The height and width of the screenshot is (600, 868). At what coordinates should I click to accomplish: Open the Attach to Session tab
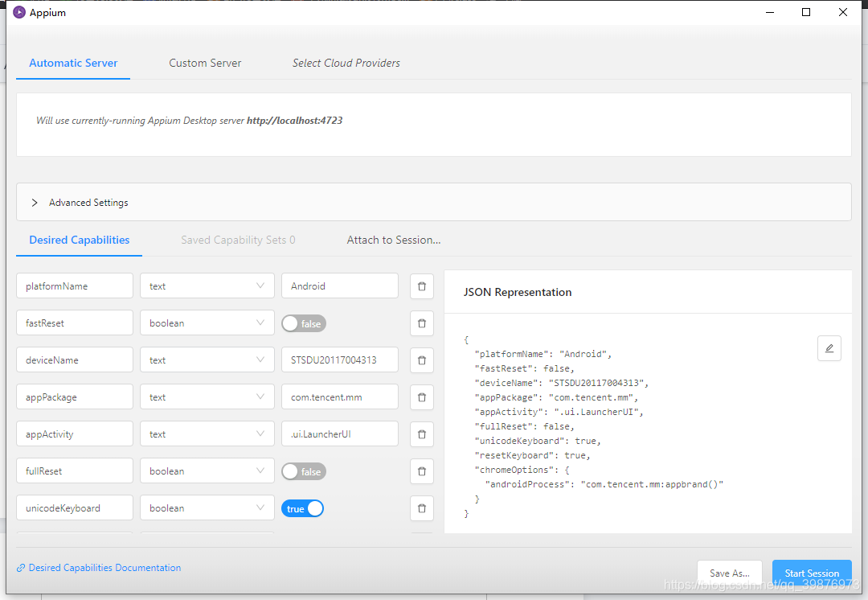[x=394, y=240]
